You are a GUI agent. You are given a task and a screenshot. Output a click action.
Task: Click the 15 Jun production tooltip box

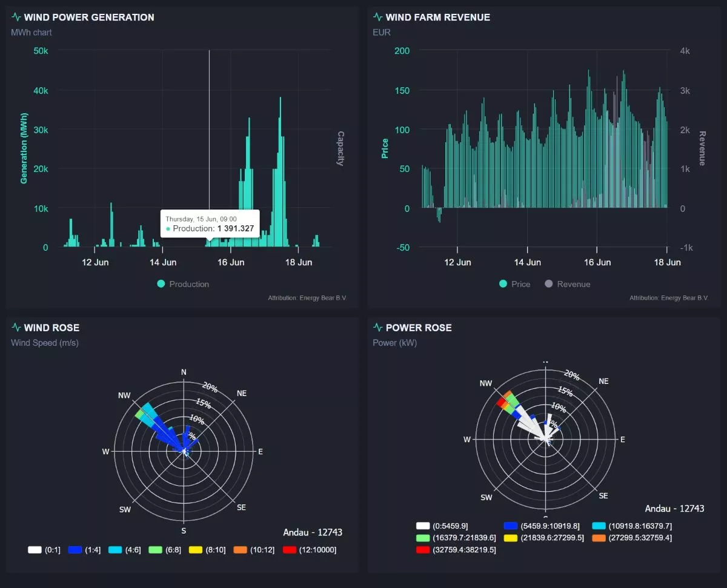[210, 224]
